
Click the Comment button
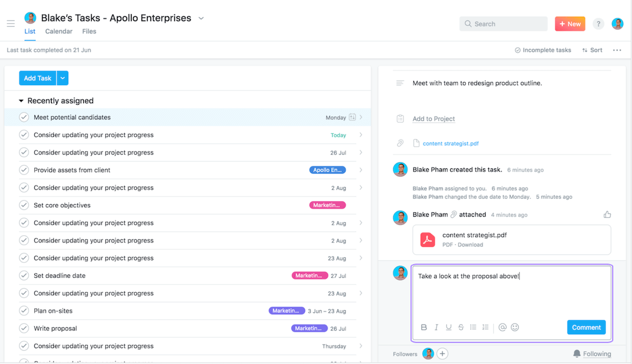586,327
